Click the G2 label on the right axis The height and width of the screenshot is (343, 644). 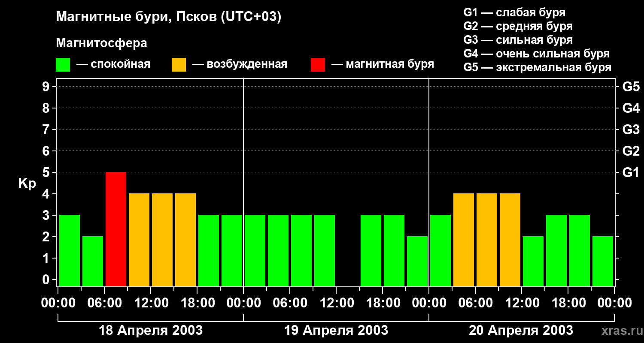(x=631, y=151)
